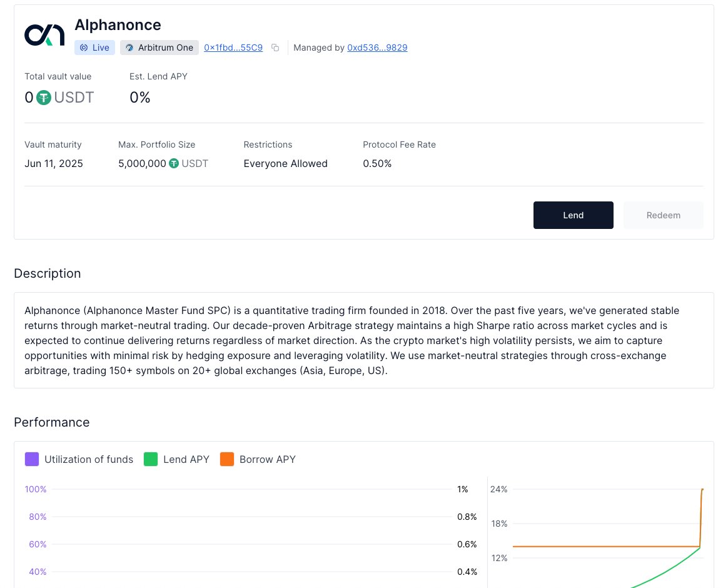Click the 24% axis label on right chart

pos(499,489)
